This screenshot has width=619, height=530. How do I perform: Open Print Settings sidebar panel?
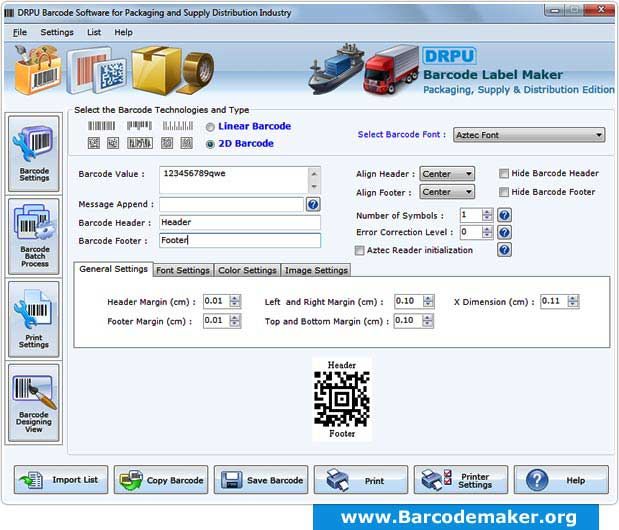point(34,319)
